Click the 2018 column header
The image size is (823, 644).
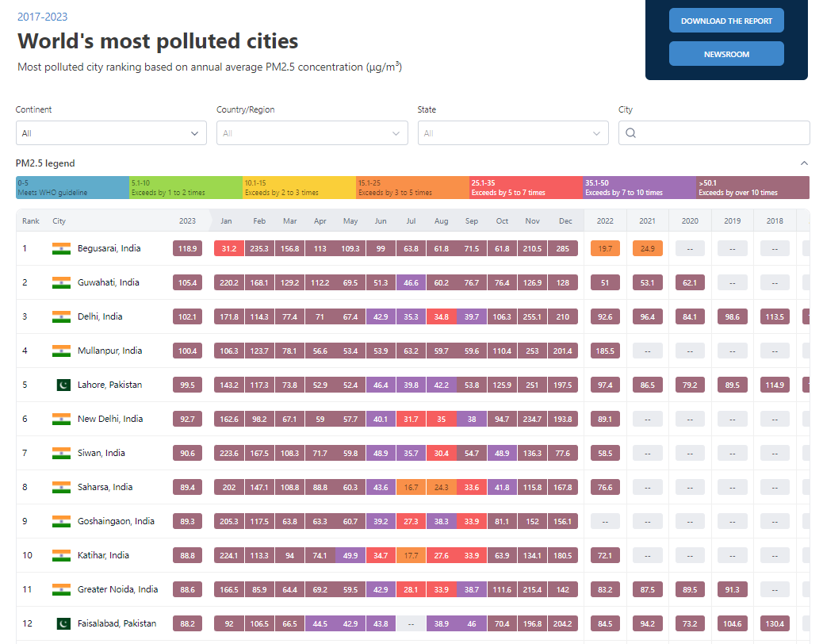pos(775,221)
